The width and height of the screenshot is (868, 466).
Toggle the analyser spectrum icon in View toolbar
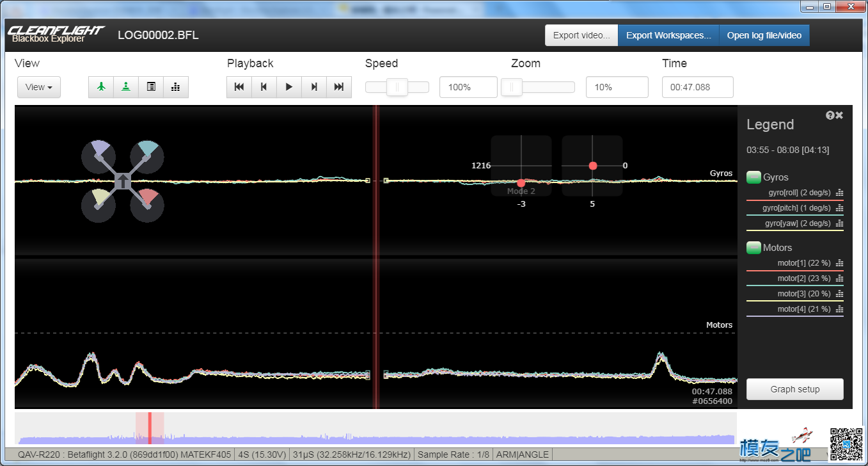176,87
